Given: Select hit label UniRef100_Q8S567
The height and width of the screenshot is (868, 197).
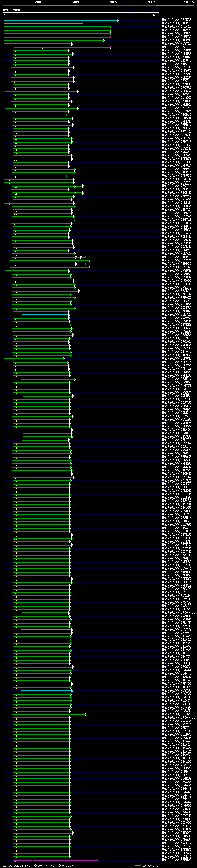Looking at the screenshot, I should pyautogui.click(x=177, y=91).
